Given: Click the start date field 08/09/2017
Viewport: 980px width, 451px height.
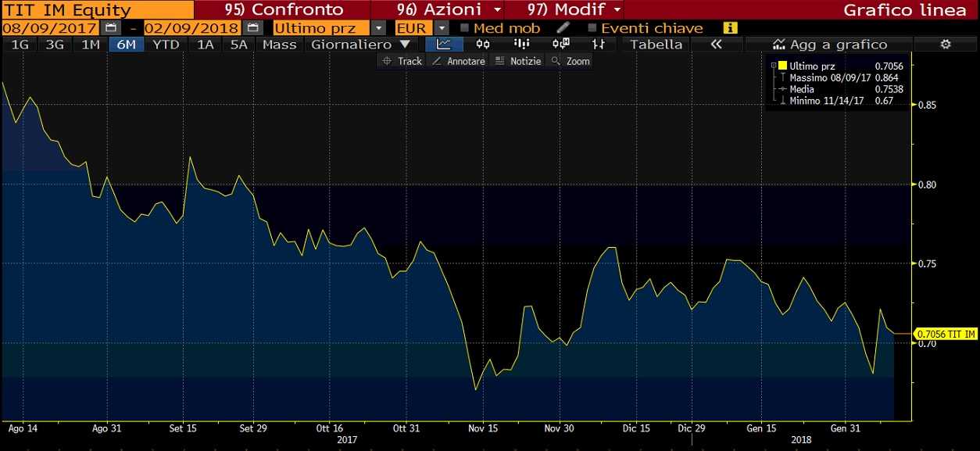Looking at the screenshot, I should (52, 27).
